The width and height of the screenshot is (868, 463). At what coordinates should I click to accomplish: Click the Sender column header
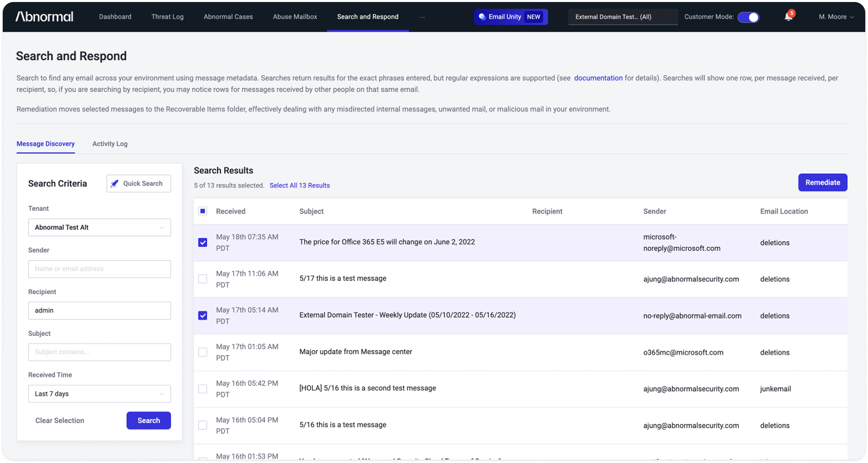[654, 211]
